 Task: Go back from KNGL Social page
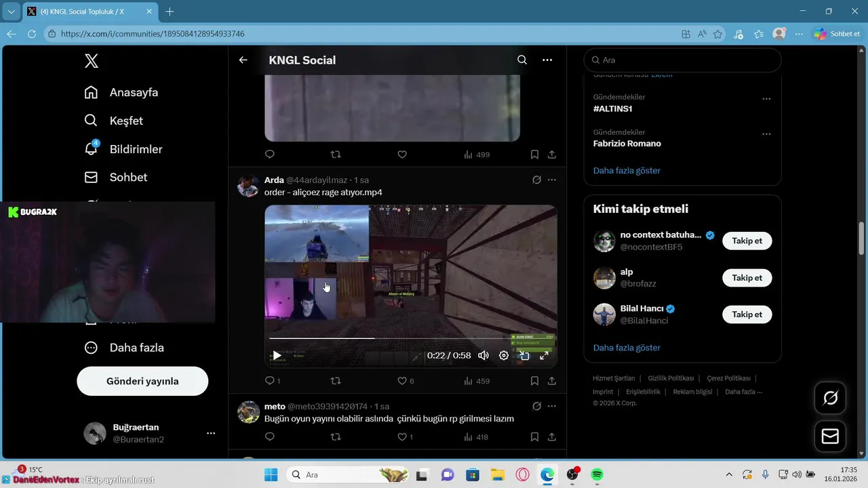[x=243, y=60]
